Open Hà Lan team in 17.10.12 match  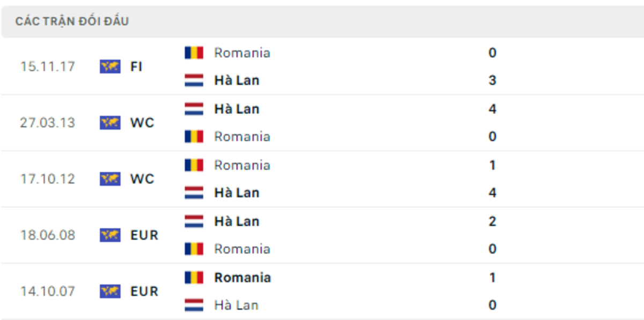[x=237, y=193]
